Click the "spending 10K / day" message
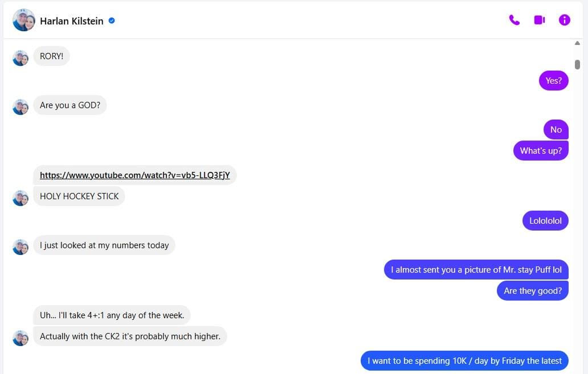Image resolution: width=588 pixels, height=374 pixels. point(464,361)
